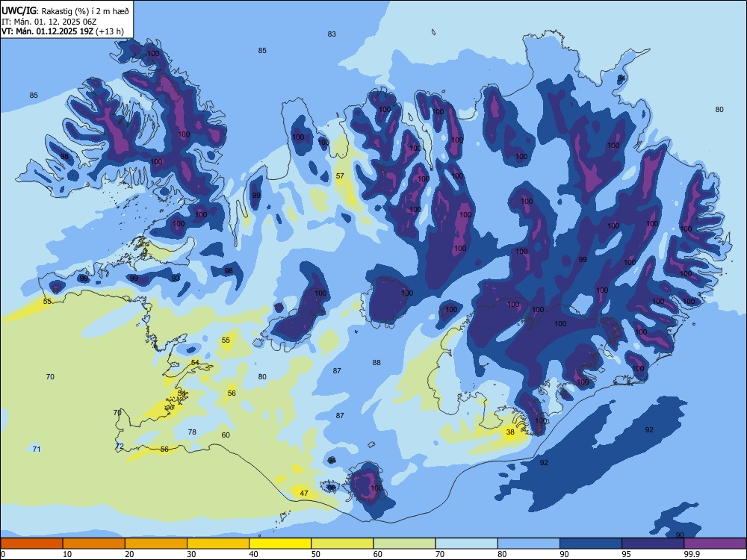747x560 pixels.
Task: Click the legend label "10"
Action: 67,554
